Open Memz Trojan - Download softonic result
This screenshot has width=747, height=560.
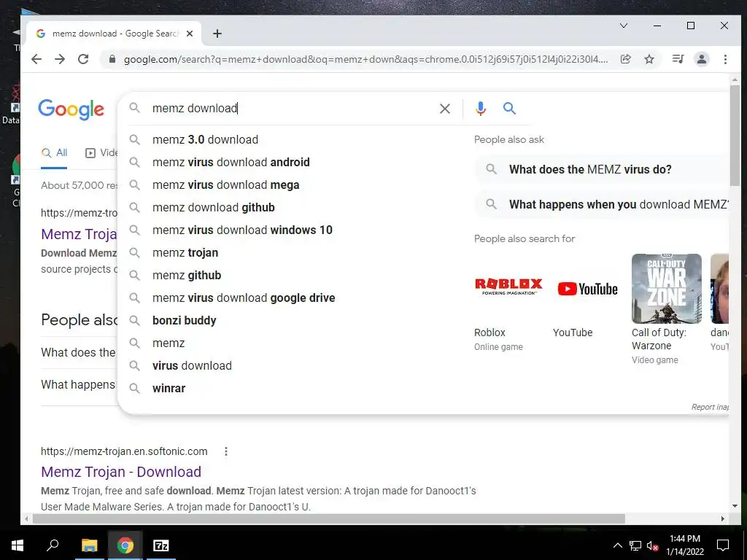121,472
